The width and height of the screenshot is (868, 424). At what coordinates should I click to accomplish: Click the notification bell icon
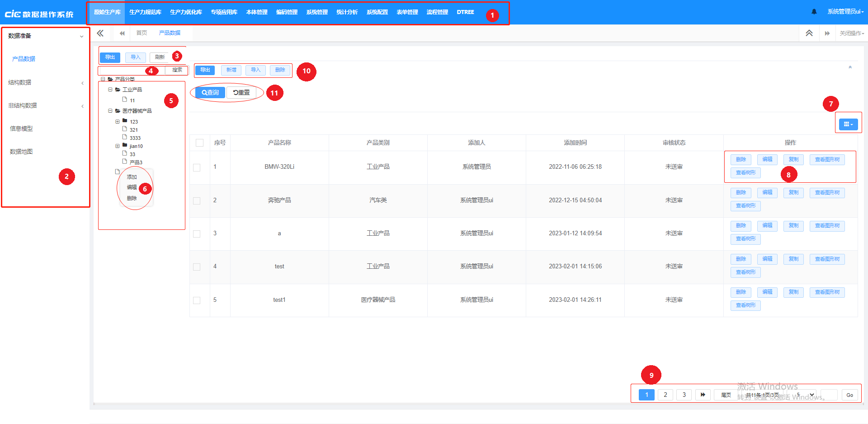[x=814, y=12]
